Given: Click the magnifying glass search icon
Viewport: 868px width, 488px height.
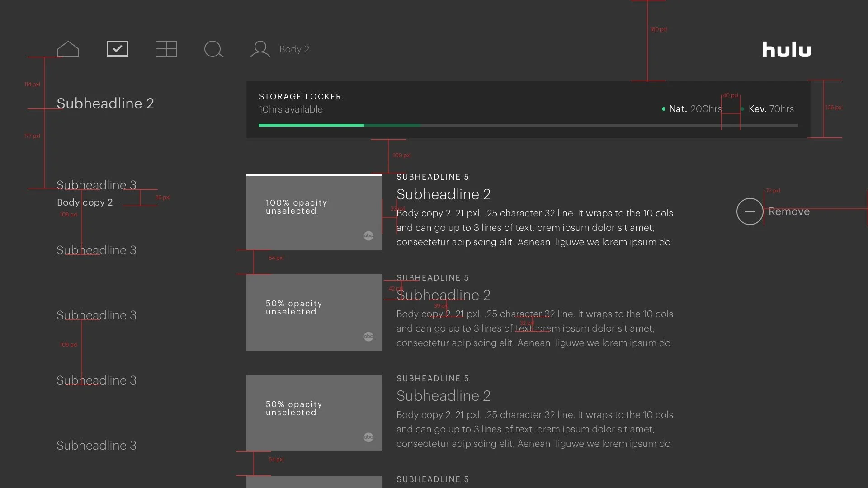Looking at the screenshot, I should click(x=214, y=49).
